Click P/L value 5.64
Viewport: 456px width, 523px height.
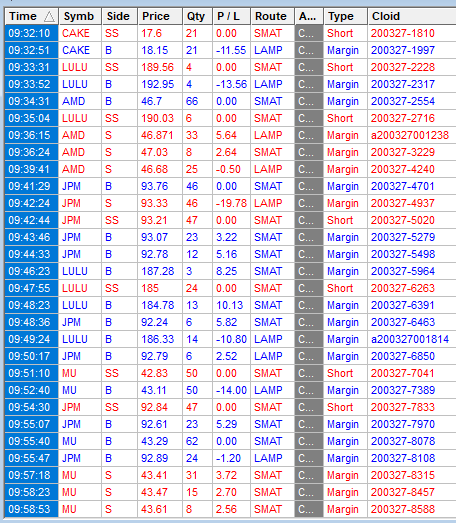(226, 135)
